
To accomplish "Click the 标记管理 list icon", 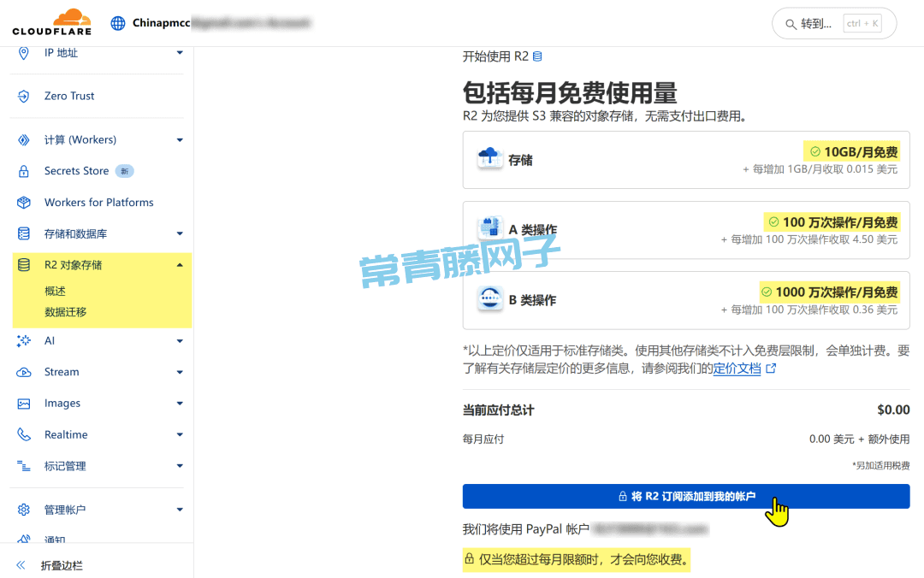I will tap(24, 466).
